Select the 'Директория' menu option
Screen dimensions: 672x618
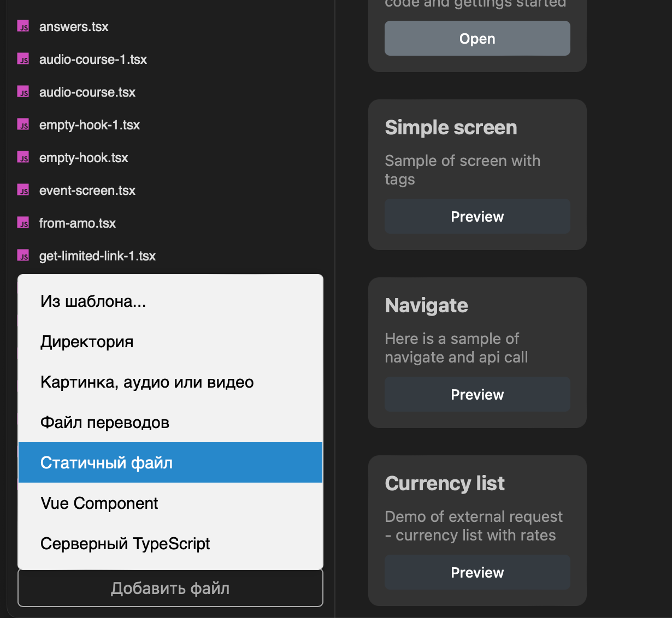170,341
